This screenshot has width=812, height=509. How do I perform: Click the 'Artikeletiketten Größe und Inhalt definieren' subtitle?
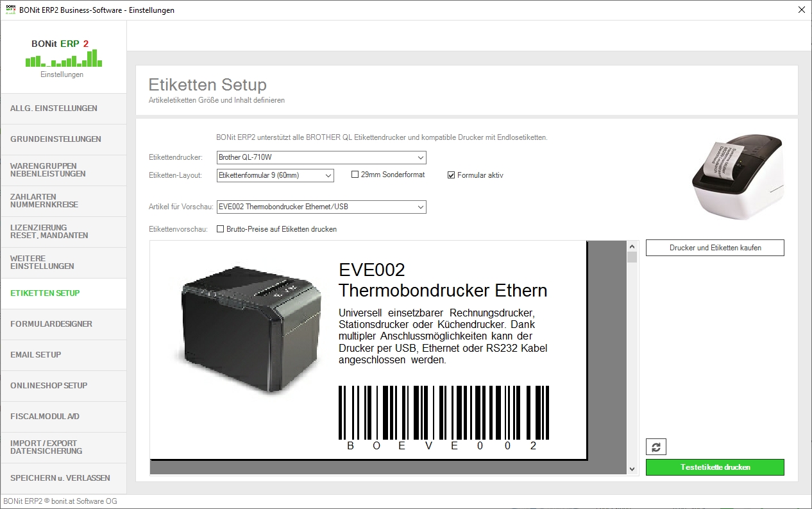click(x=217, y=100)
